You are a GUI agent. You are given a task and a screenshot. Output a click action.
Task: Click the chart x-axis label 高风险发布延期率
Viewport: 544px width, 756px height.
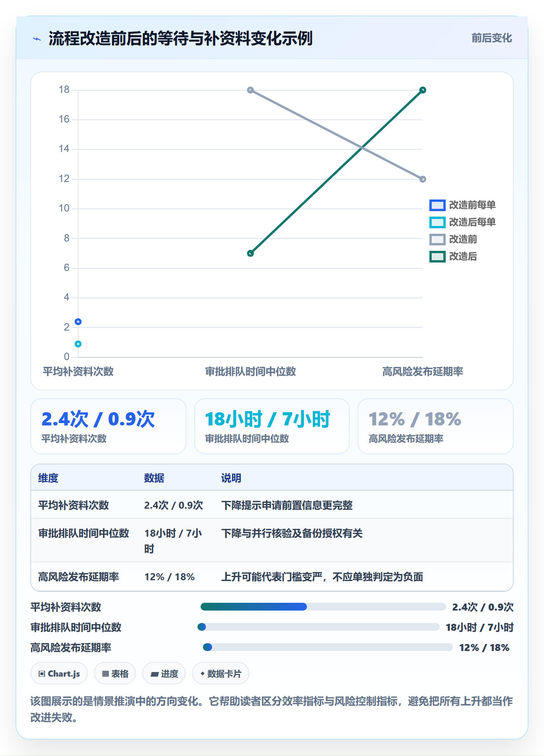click(x=423, y=371)
